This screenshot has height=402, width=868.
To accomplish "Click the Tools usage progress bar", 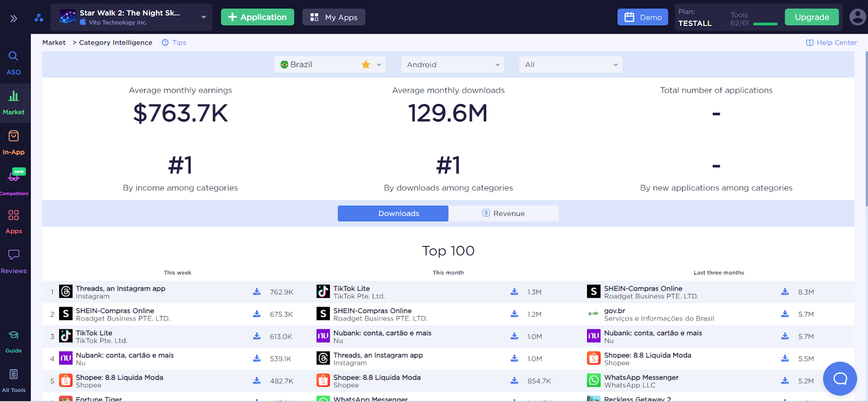I will (x=765, y=24).
